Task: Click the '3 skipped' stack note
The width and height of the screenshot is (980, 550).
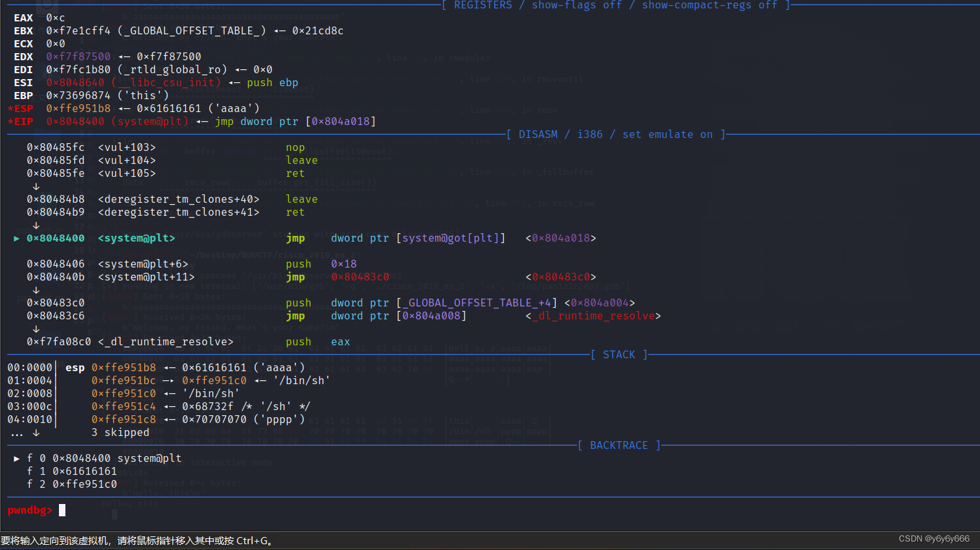Action: tap(120, 433)
